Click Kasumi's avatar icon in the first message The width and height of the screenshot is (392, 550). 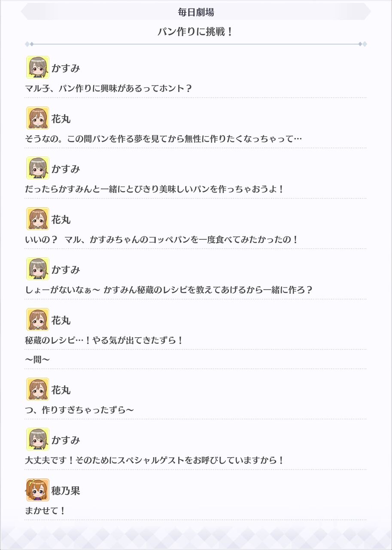[38, 67]
